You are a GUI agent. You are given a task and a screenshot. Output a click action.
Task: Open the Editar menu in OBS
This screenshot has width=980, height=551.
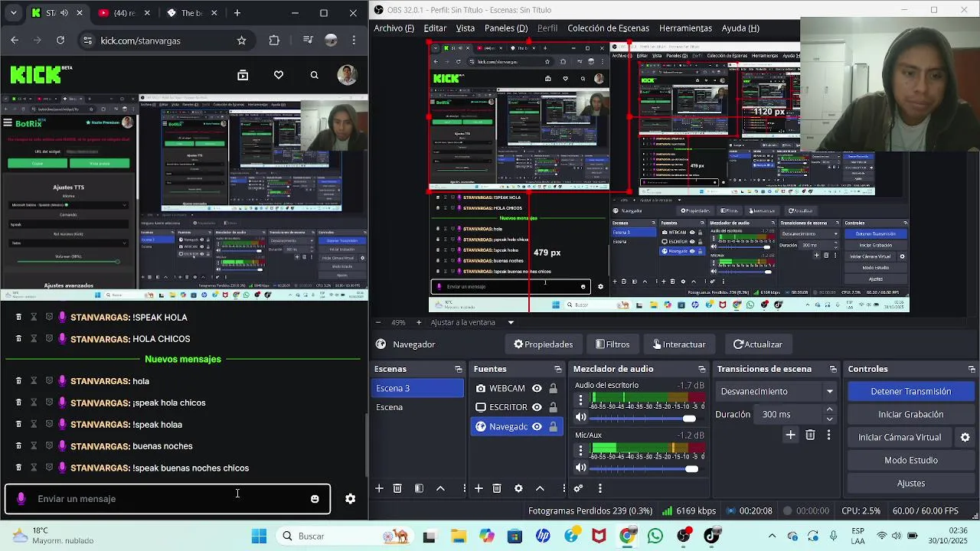[435, 28]
